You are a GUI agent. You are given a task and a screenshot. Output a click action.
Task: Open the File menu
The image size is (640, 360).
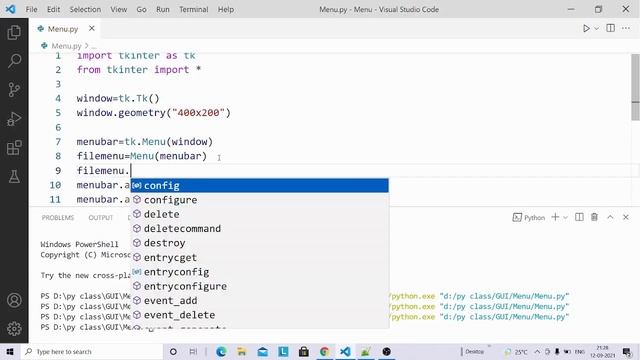pos(31,9)
